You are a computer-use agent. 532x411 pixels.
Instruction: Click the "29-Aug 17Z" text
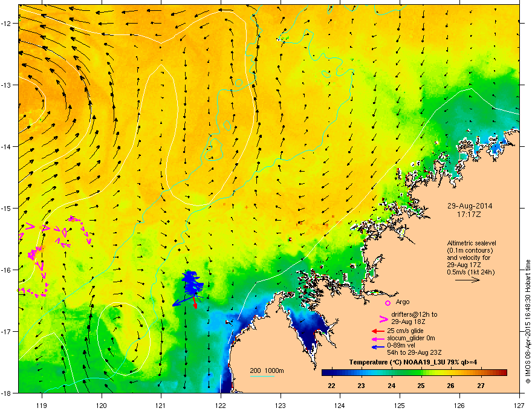point(463,265)
